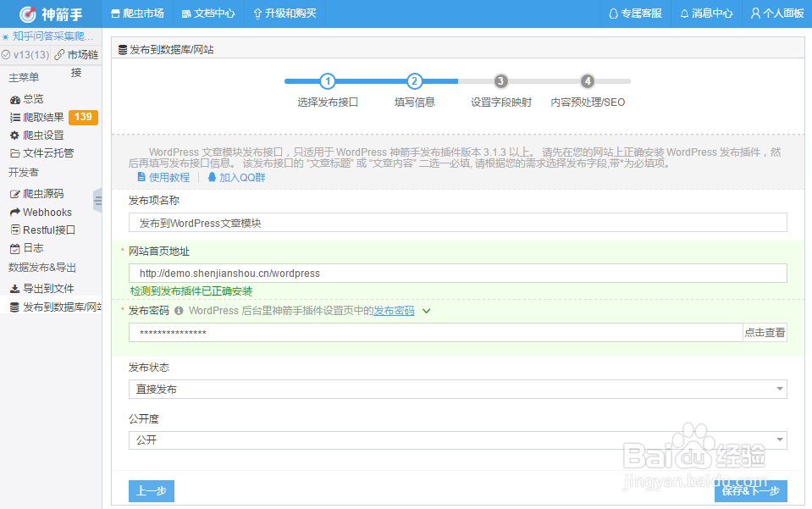The height and width of the screenshot is (509, 812).
Task: Click the info icon beside 发布密码
Action: pos(179,311)
